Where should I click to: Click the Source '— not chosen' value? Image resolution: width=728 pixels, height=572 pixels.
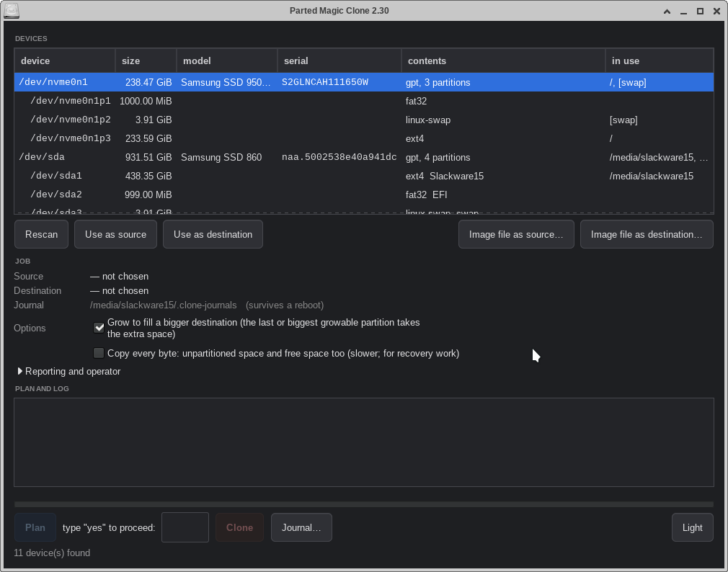pyautogui.click(x=120, y=276)
